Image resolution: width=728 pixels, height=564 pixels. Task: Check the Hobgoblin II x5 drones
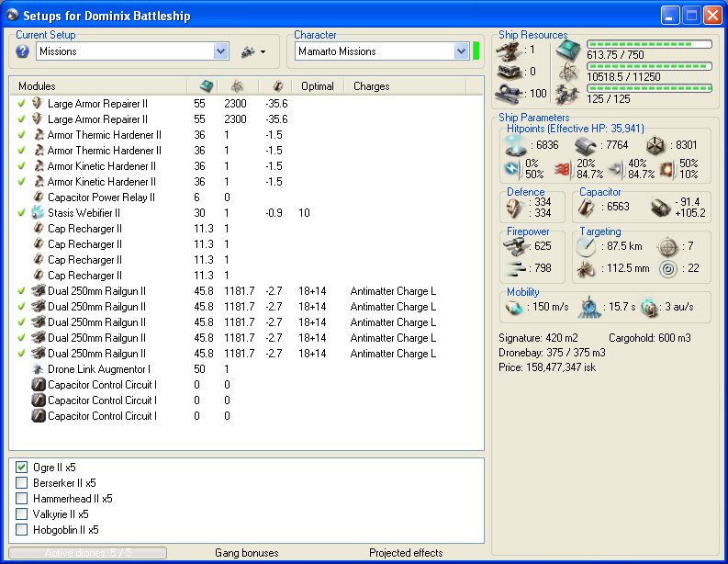point(22,530)
